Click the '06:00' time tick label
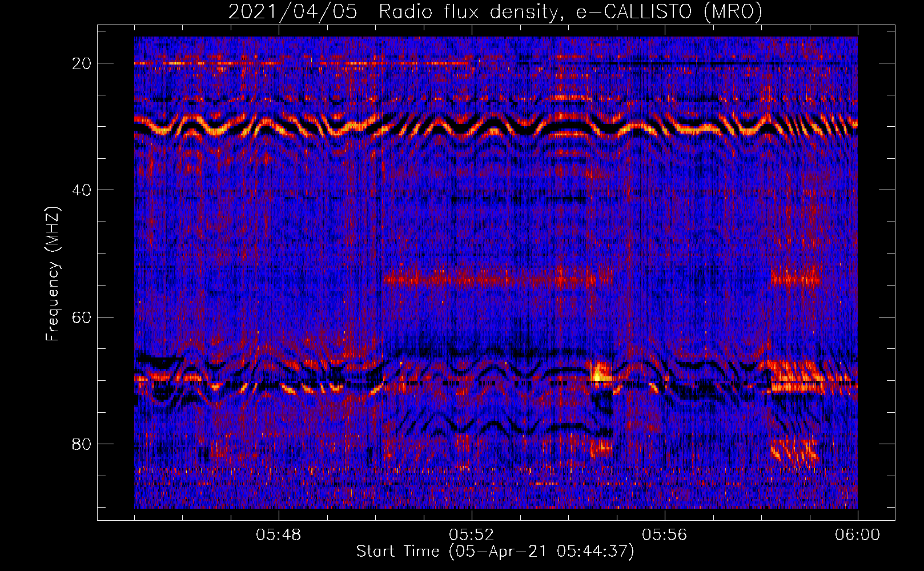Image resolution: width=924 pixels, height=571 pixels. 858,535
